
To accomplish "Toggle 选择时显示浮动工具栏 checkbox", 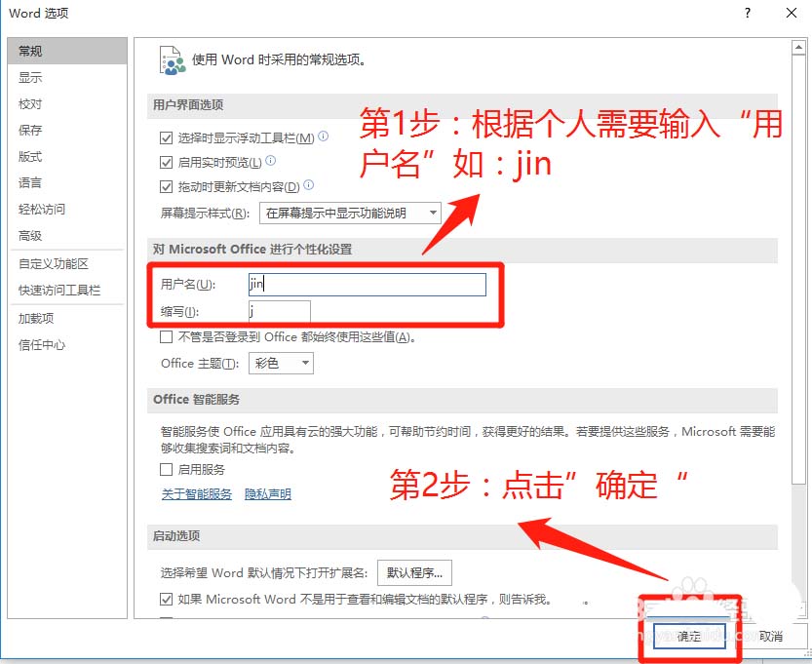I will click(x=166, y=137).
